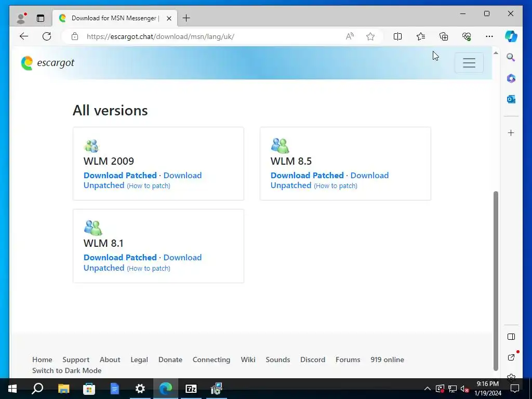Open Legal footer link
532x399 pixels.
coord(139,360)
